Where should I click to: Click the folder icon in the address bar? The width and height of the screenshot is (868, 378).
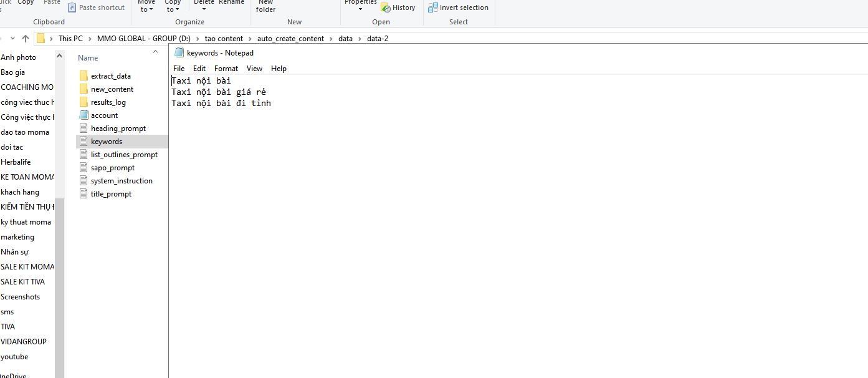41,38
